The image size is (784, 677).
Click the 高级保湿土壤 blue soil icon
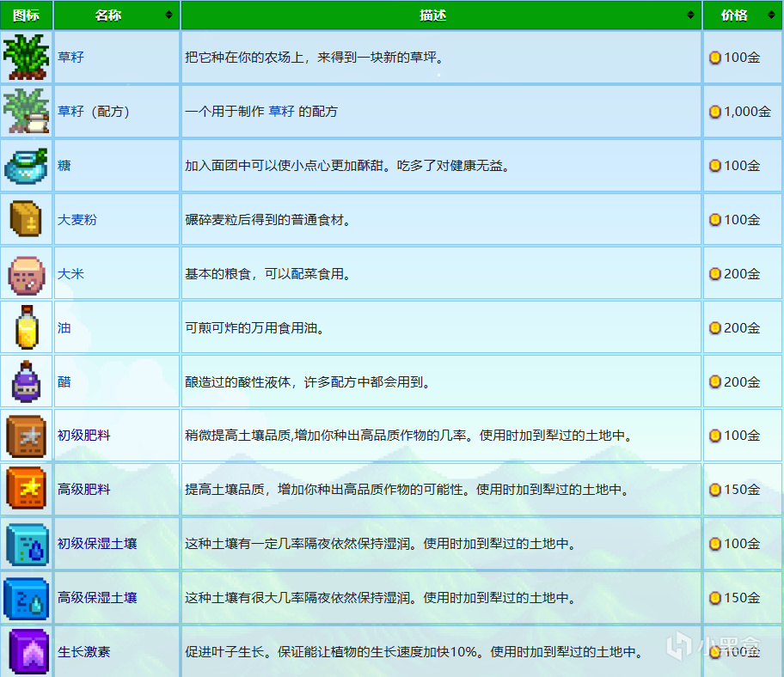[x=26, y=599]
